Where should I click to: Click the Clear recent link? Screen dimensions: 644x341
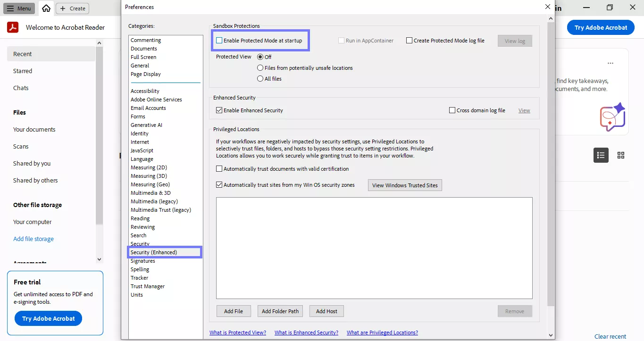click(x=610, y=336)
